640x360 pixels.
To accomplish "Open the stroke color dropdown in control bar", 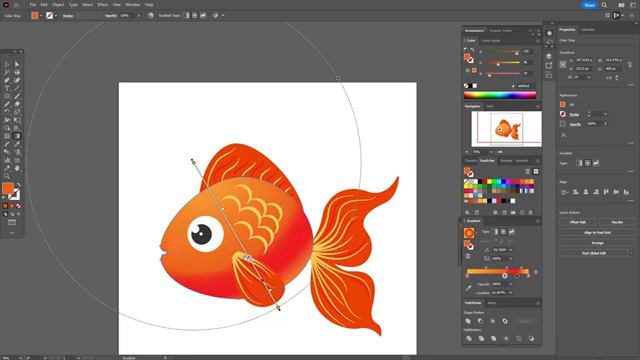I will [x=56, y=16].
